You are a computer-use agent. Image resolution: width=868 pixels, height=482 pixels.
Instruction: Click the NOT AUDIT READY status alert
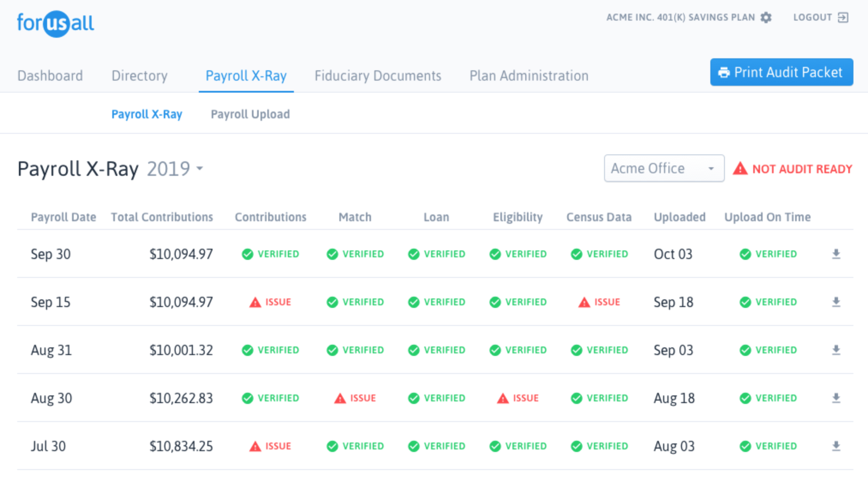pos(793,169)
